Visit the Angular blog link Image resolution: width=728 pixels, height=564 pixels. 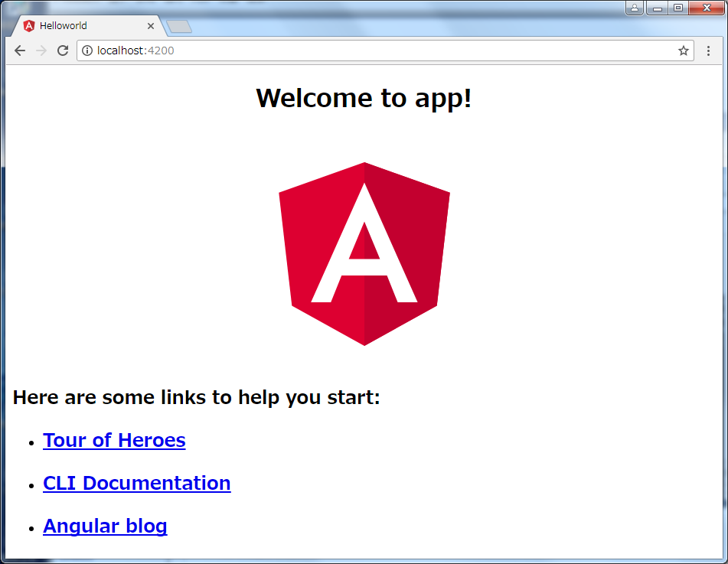(105, 526)
